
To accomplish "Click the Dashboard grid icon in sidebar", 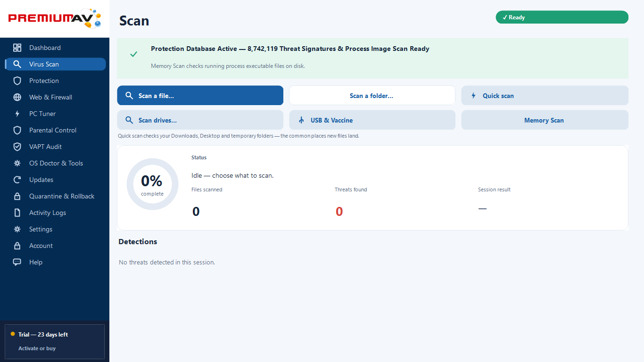I will pyautogui.click(x=17, y=48).
